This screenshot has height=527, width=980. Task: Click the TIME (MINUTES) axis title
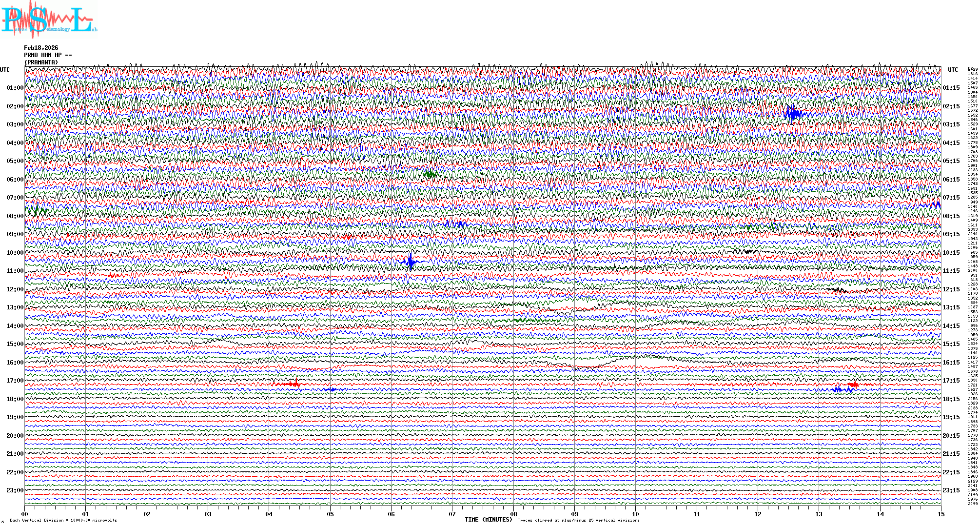pyautogui.click(x=488, y=520)
